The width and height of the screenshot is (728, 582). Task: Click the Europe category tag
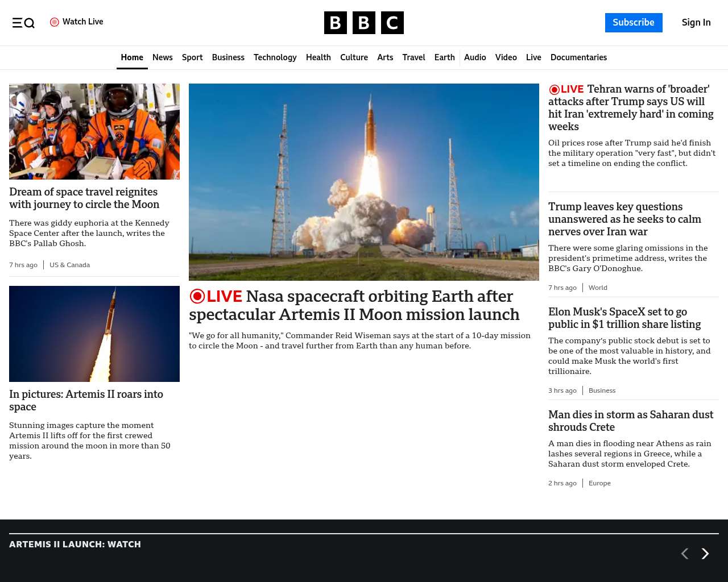coord(599,483)
